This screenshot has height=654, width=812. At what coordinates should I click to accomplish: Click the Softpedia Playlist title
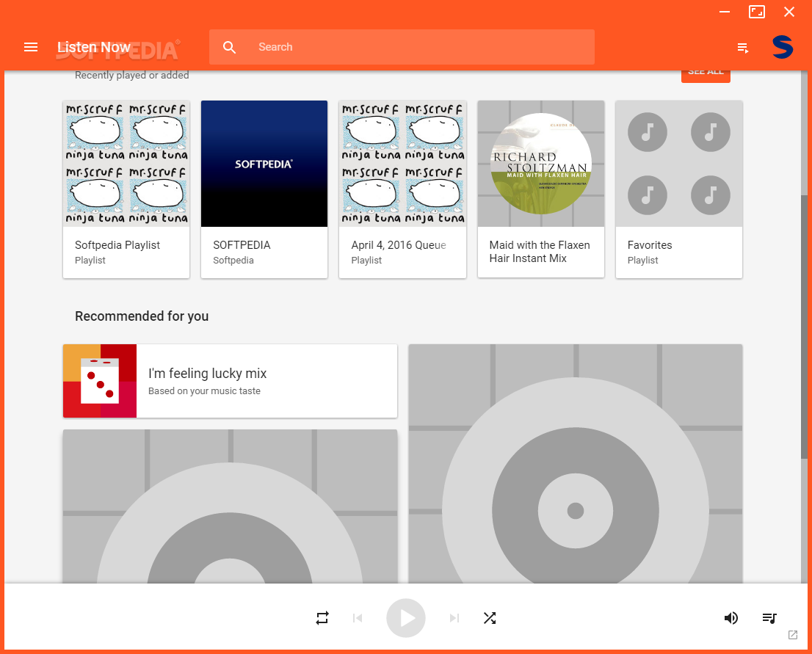click(x=117, y=245)
